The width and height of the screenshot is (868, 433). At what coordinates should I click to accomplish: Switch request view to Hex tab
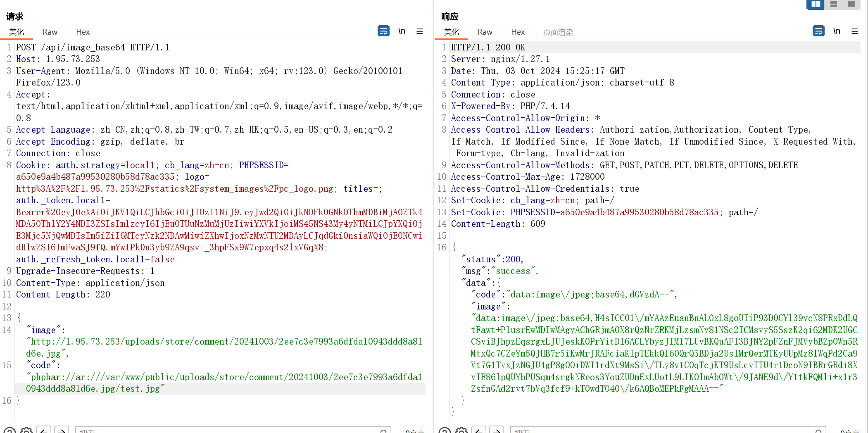click(83, 32)
